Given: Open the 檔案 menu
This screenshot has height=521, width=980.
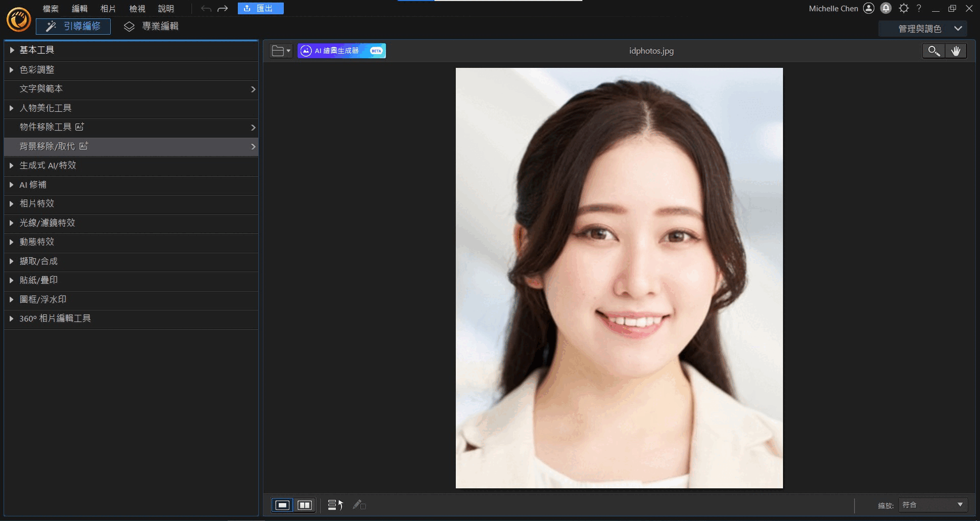Looking at the screenshot, I should coord(51,9).
